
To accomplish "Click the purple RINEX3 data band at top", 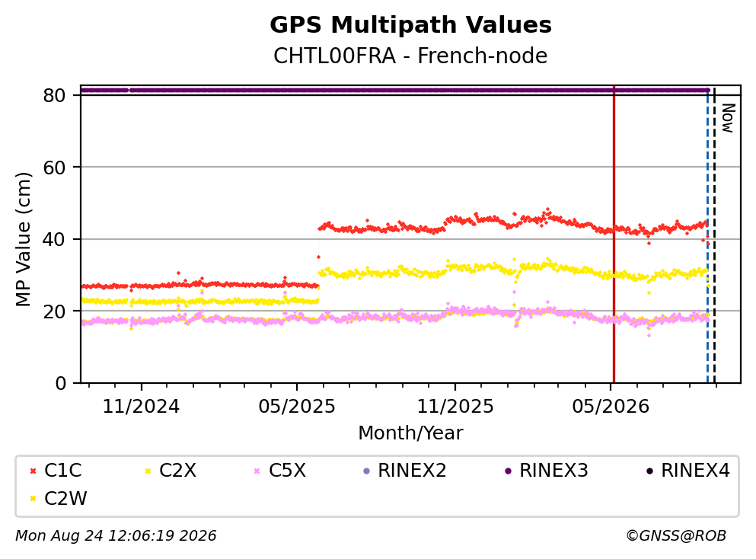I will tap(395, 90).
